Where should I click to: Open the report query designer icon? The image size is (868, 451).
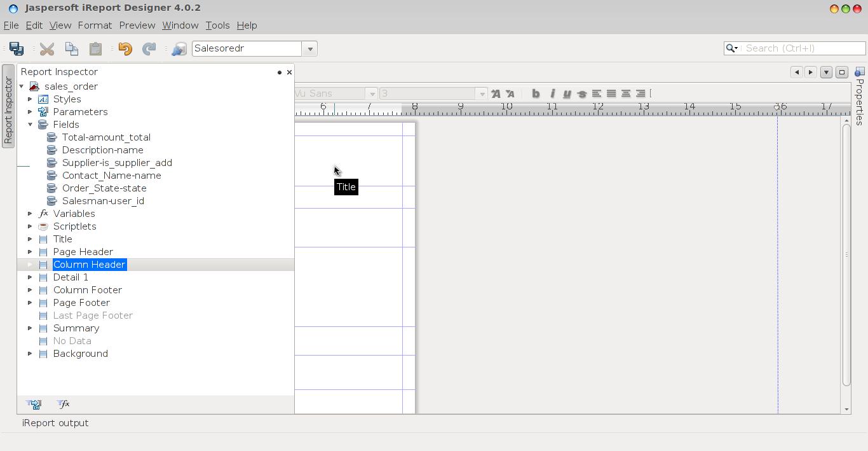[179, 48]
